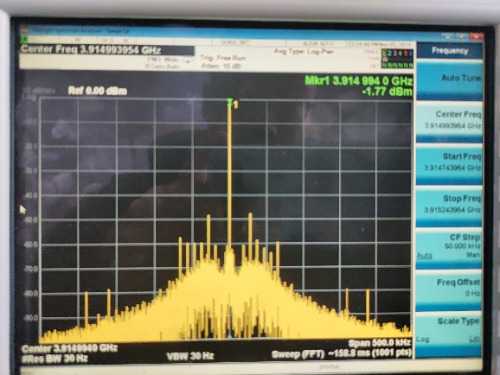
Task: Click the Res BW 30 Hz readout
Action: point(55,359)
